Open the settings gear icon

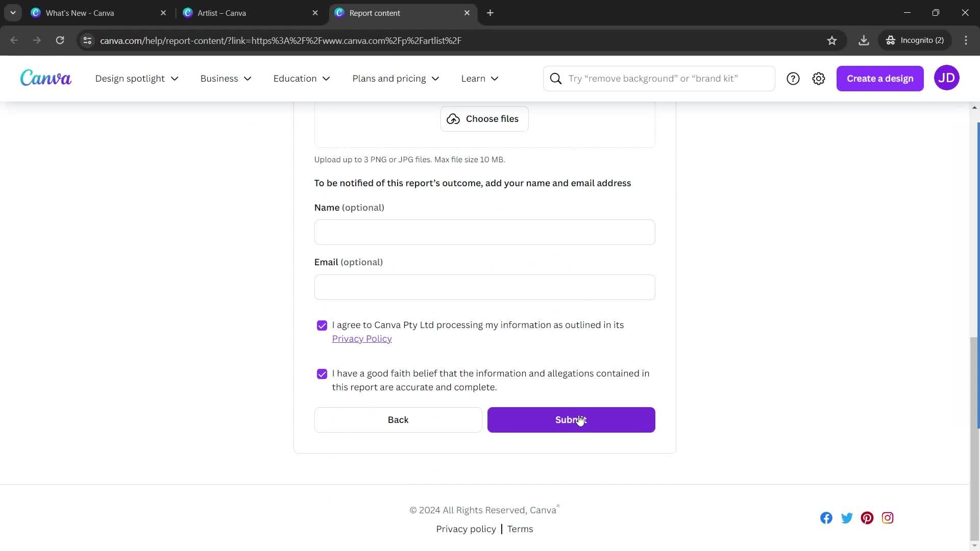coord(819,78)
